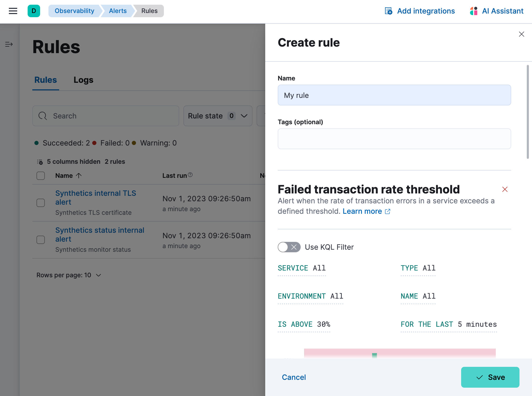Switch to the Rules tab
The height and width of the screenshot is (396, 532).
(x=45, y=80)
